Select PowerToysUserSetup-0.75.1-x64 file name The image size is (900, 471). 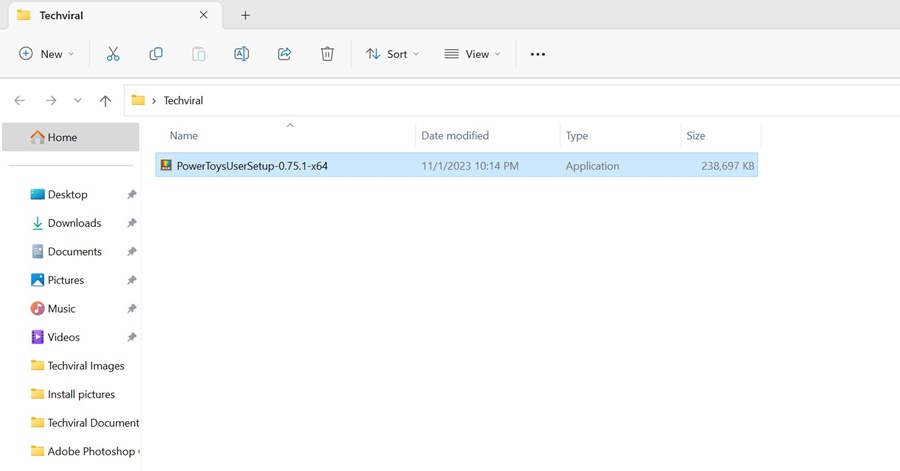(x=252, y=166)
